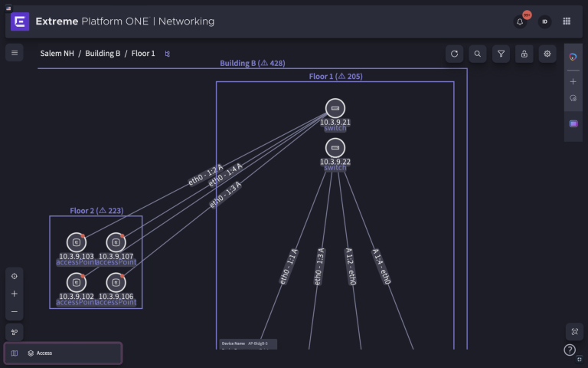This screenshot has height=368, width=588.
Task: Click link label A 1:4 - eth0
Action: click(382, 267)
